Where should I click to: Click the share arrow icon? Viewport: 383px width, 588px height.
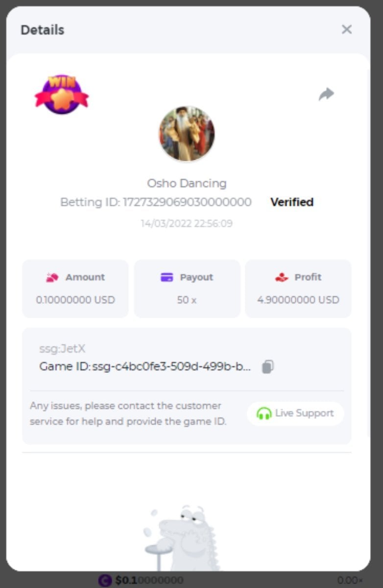(326, 94)
